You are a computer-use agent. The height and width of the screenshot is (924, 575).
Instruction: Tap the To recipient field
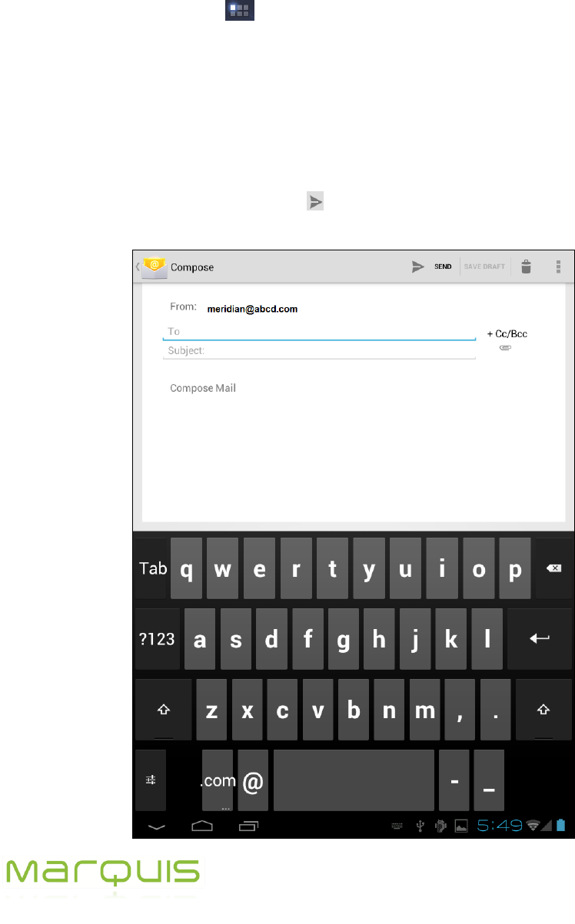click(319, 332)
